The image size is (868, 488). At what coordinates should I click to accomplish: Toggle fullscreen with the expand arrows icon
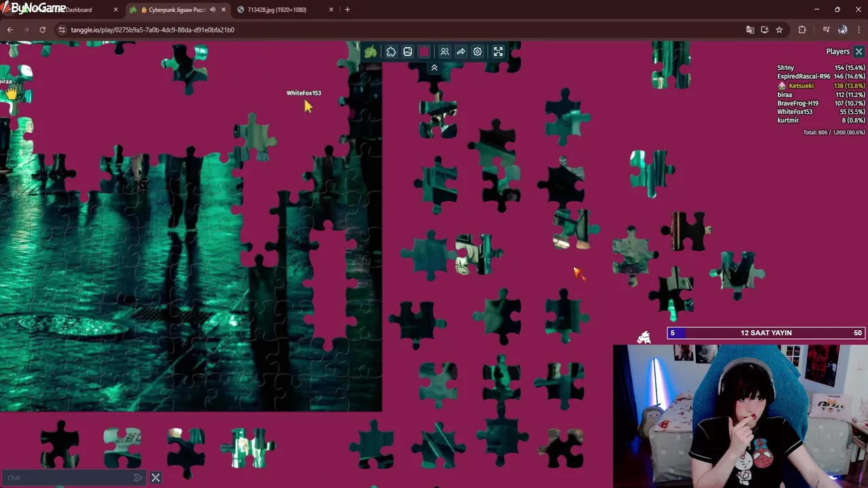pyautogui.click(x=498, y=52)
